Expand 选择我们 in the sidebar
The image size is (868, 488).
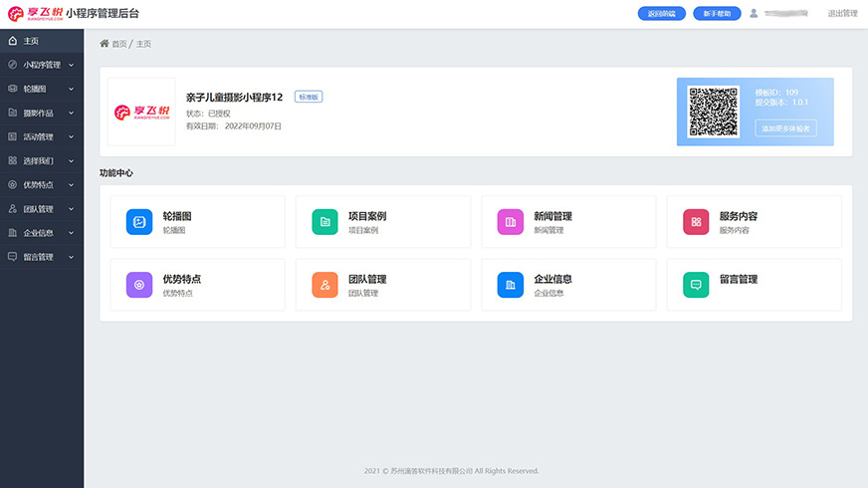[42, 160]
